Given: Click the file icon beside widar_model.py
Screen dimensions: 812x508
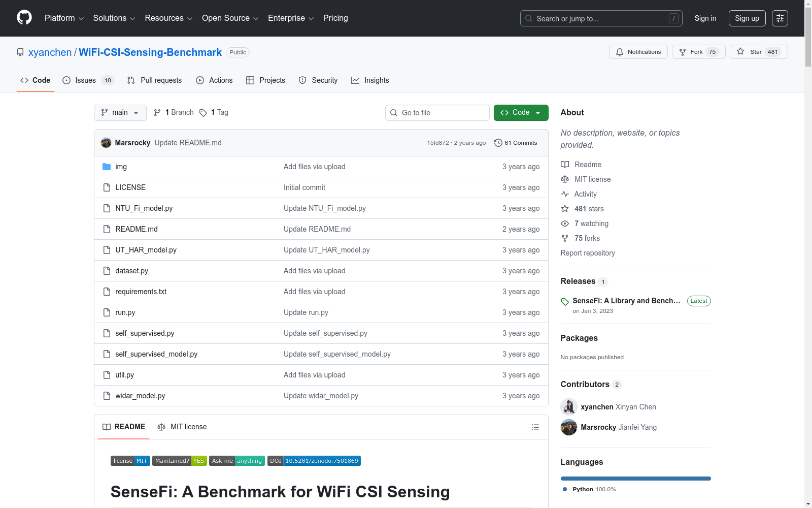Looking at the screenshot, I should click(x=107, y=396).
